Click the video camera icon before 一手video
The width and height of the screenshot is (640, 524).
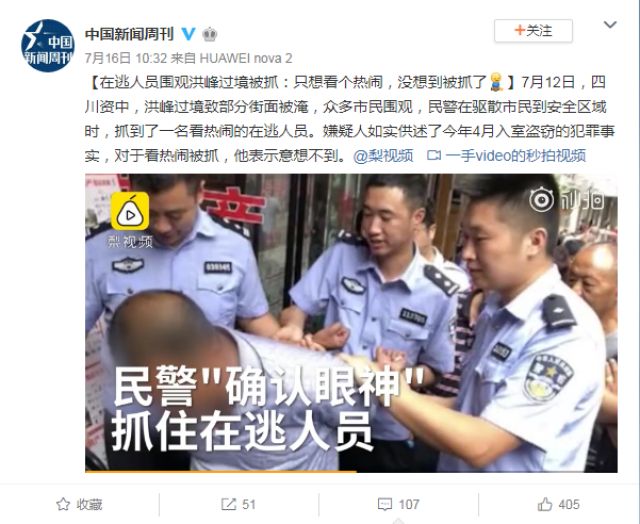(x=433, y=156)
